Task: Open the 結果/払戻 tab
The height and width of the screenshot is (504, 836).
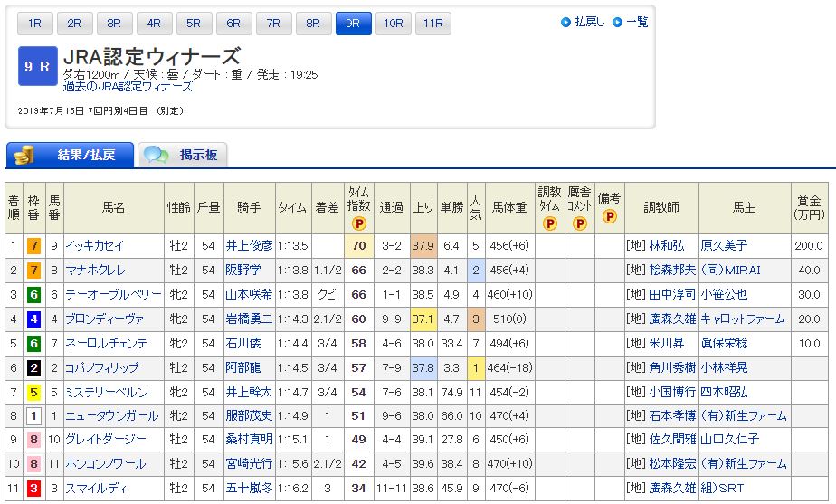Action: pos(70,156)
